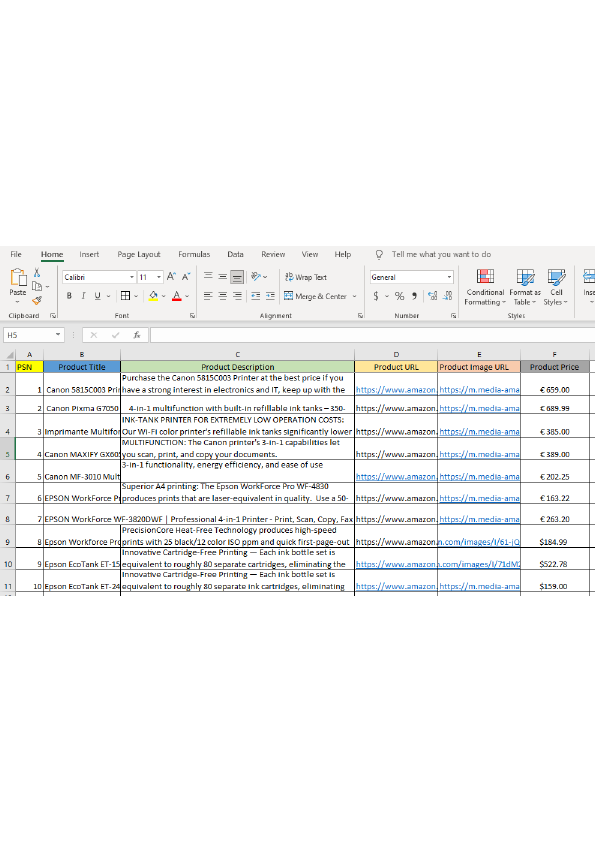Toggle bottom-align for cell contents
The height and width of the screenshot is (842, 595).
237,277
